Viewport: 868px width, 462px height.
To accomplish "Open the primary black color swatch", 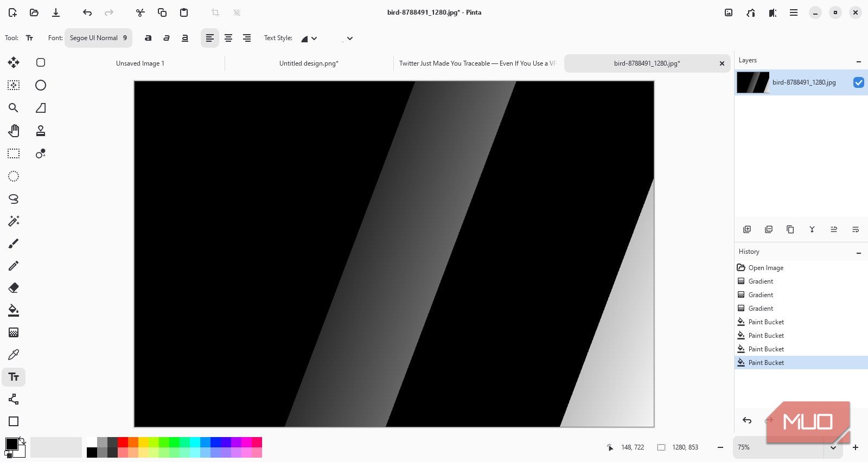I will point(12,444).
